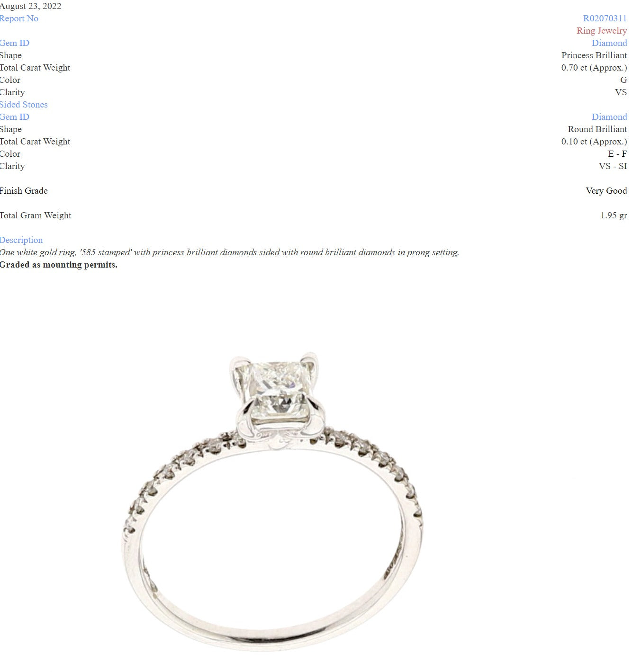
Task: Click report number R02070311
Action: pyautogui.click(x=605, y=18)
